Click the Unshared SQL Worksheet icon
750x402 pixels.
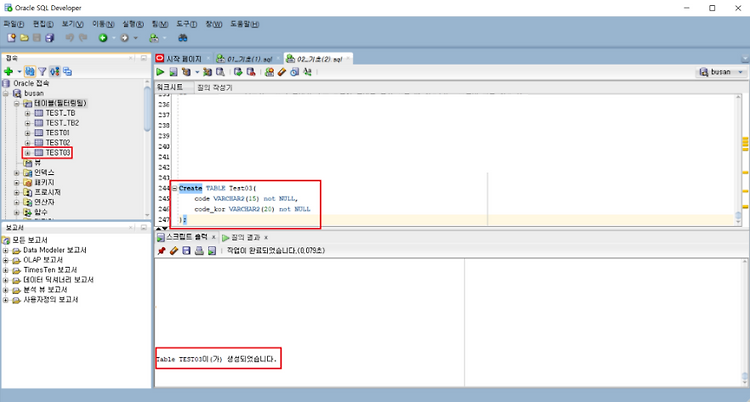tap(270, 72)
